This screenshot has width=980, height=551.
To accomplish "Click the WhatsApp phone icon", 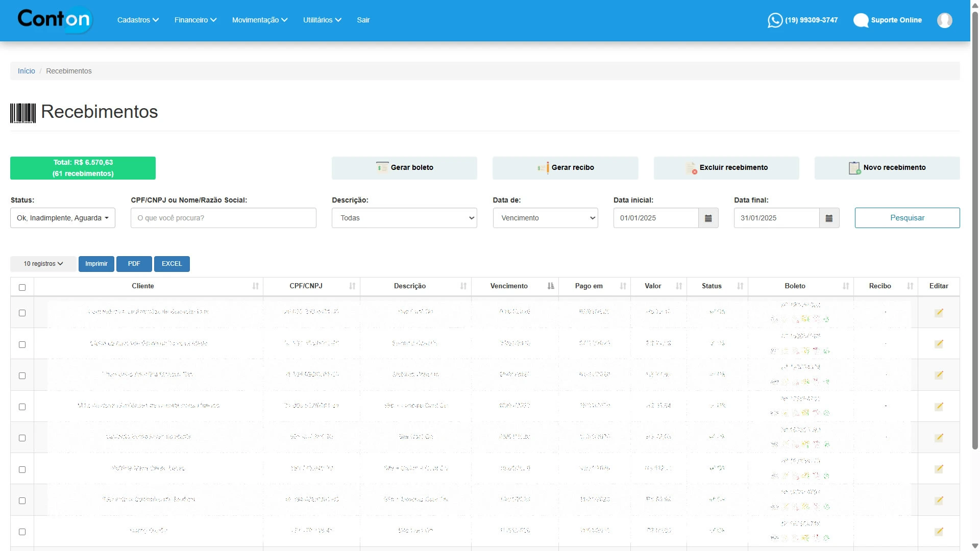I will (775, 20).
